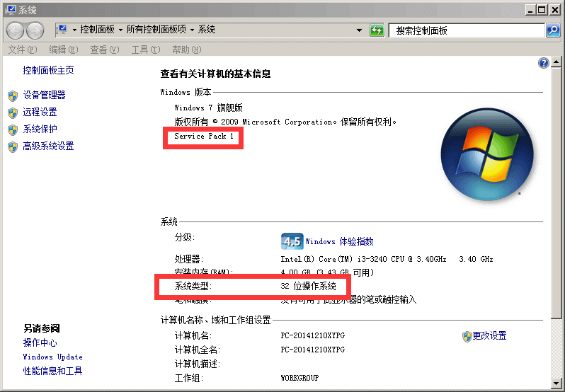Click the scrollbar up arrow
This screenshot has width=565, height=392.
pos(557,62)
